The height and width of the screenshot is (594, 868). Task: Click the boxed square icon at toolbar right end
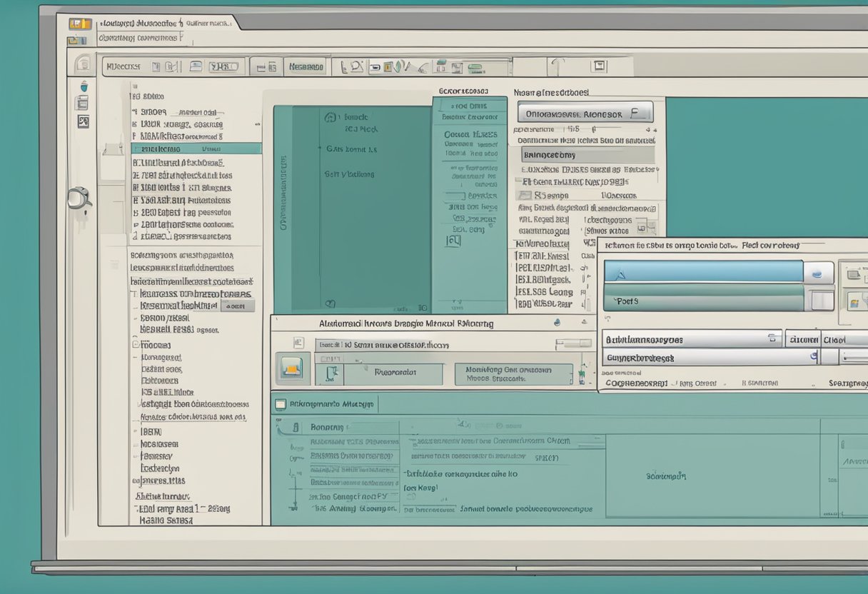pyautogui.click(x=598, y=66)
